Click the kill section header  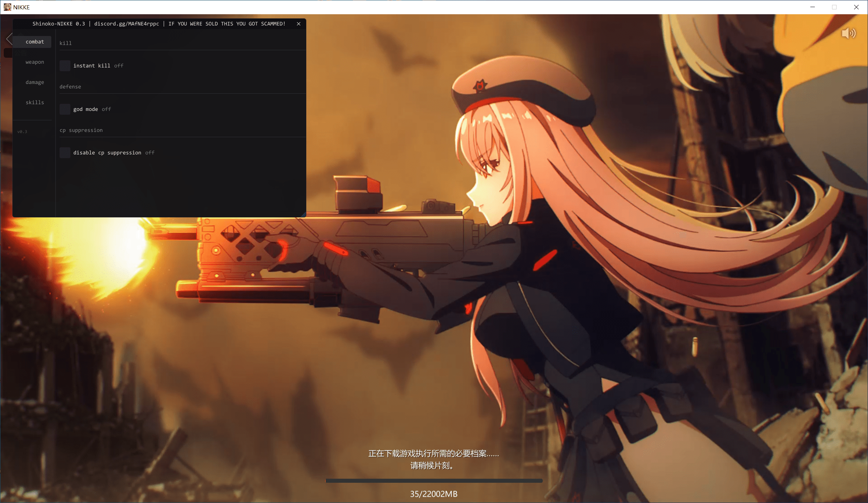[66, 43]
